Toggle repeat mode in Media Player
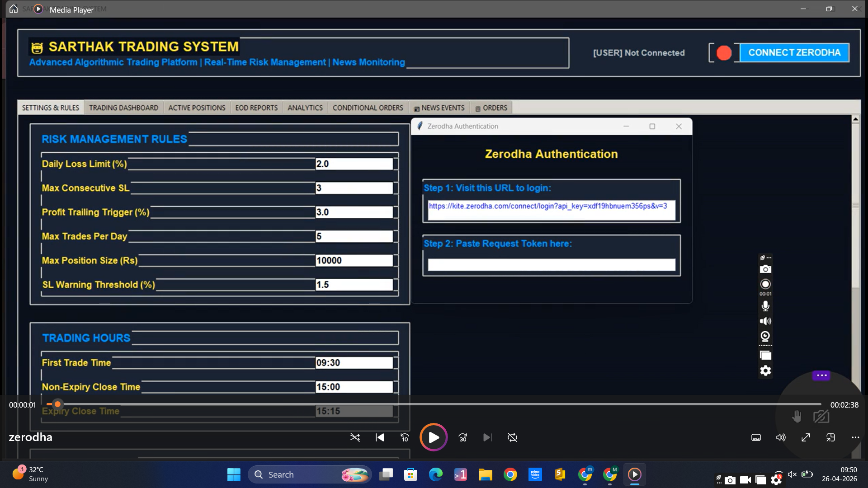The width and height of the screenshot is (868, 488). [512, 437]
